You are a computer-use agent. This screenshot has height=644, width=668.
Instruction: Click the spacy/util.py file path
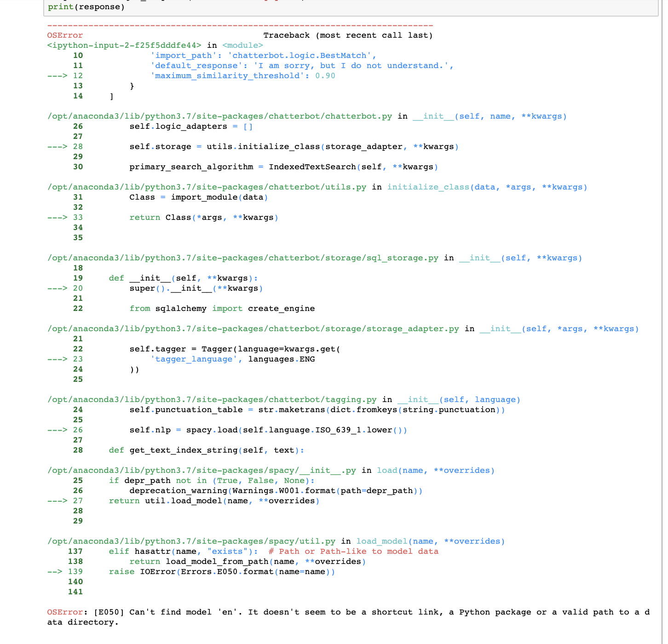coord(191,541)
